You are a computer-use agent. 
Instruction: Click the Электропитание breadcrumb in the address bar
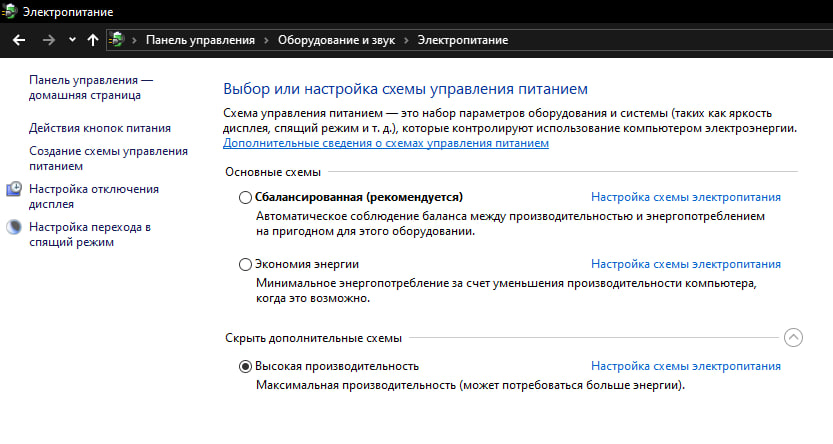[462, 40]
